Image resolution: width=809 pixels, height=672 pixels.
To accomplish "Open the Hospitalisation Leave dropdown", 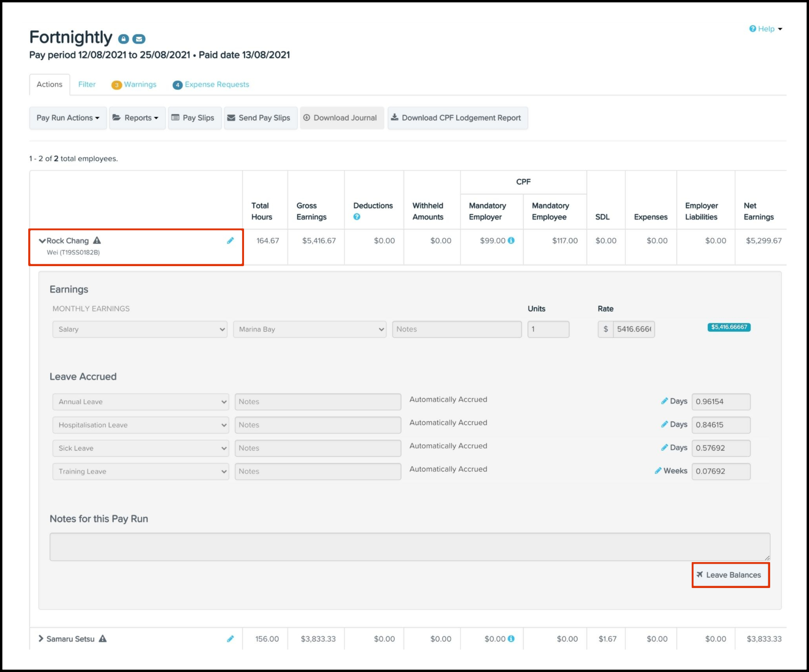I will 141,425.
